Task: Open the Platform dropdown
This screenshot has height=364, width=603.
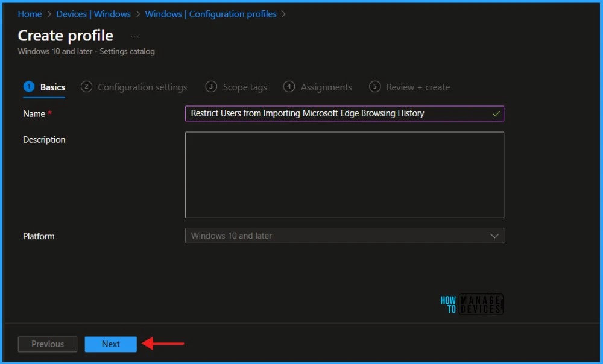Action: pos(344,236)
